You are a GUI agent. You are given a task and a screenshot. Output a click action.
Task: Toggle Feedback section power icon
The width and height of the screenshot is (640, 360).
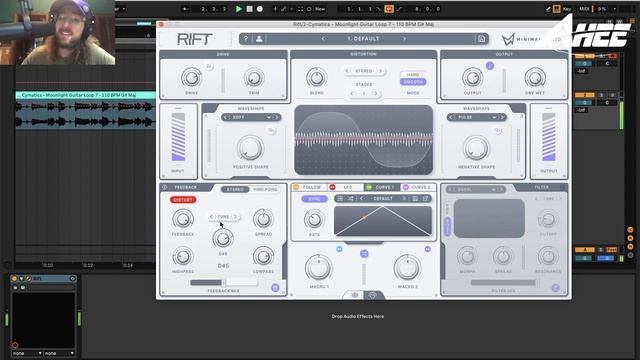pyautogui.click(x=164, y=187)
